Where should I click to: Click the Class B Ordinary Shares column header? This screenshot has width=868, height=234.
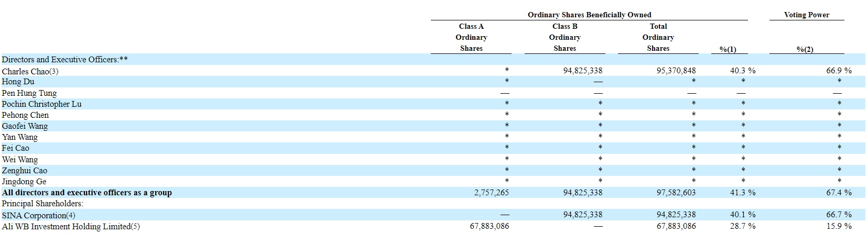565,37
